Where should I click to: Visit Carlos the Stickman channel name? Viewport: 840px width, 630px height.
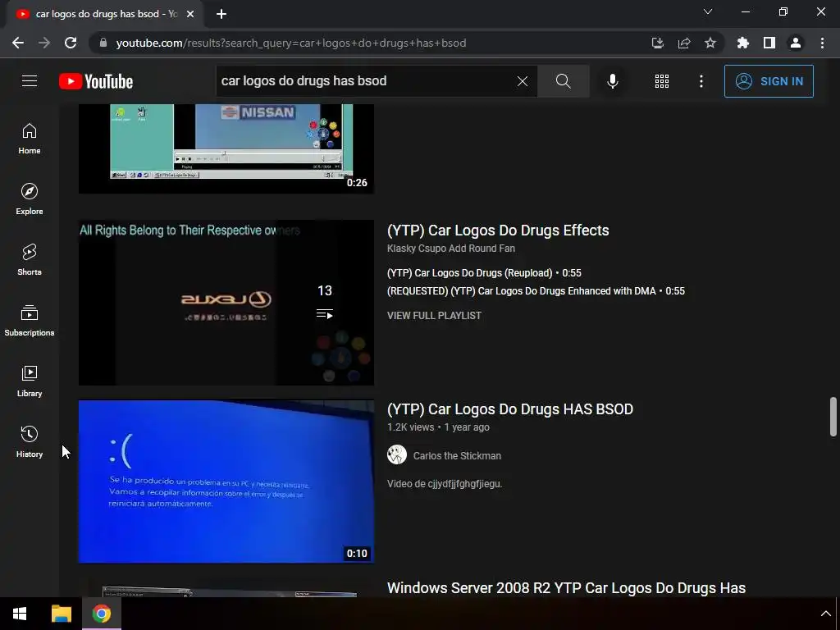click(457, 456)
